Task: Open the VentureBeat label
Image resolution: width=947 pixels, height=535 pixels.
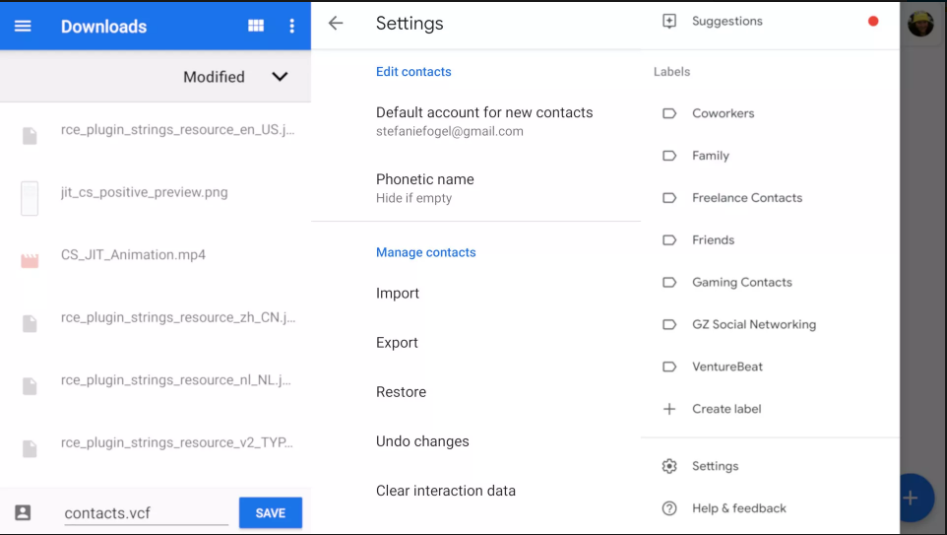Action: pyautogui.click(x=727, y=367)
